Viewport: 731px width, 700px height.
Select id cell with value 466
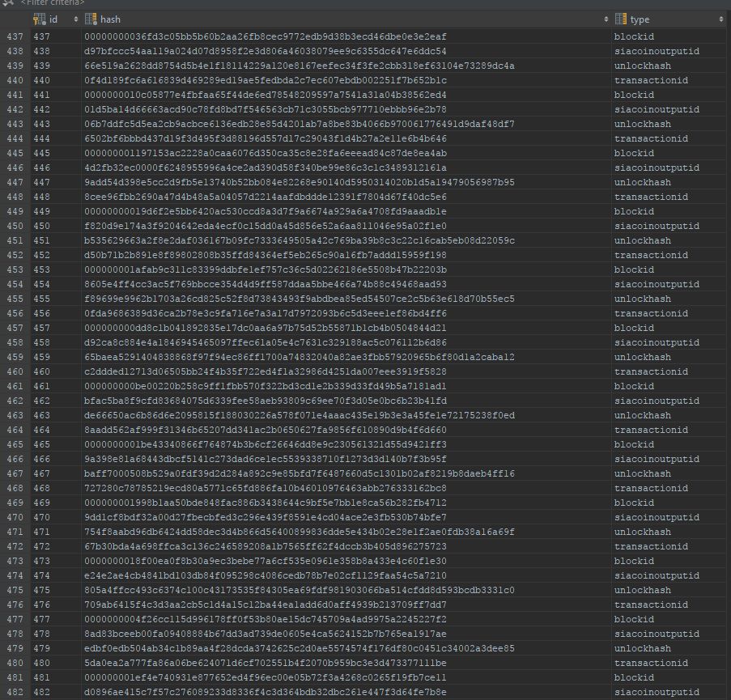[x=56, y=459]
